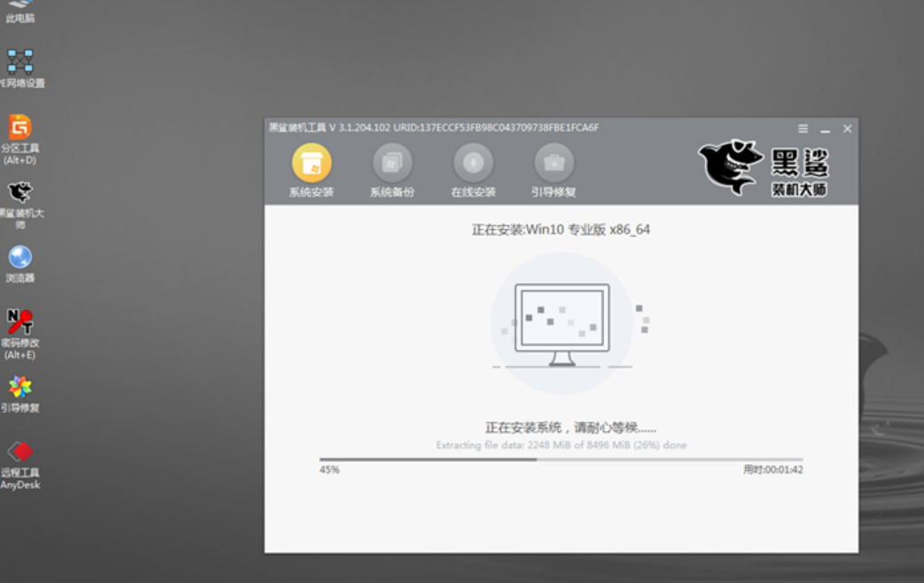Screen dimensions: 924x583
Task: Click the 用时:00:01:42 elapsed time
Action: (x=773, y=469)
